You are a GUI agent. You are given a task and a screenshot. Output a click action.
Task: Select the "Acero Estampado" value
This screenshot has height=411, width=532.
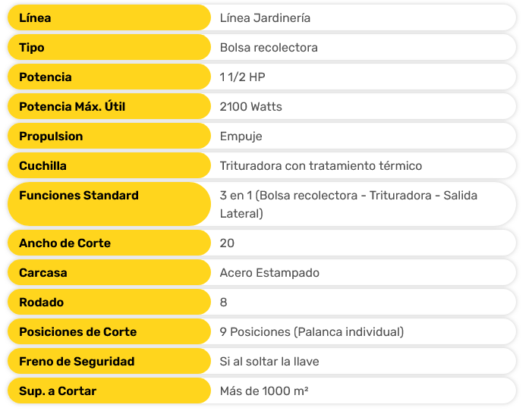tap(269, 272)
